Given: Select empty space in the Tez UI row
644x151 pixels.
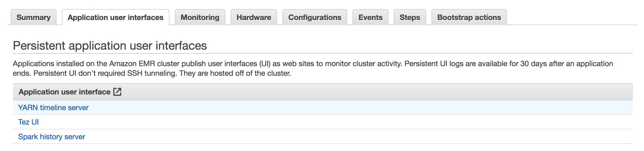Looking at the screenshot, I should click(348, 122).
